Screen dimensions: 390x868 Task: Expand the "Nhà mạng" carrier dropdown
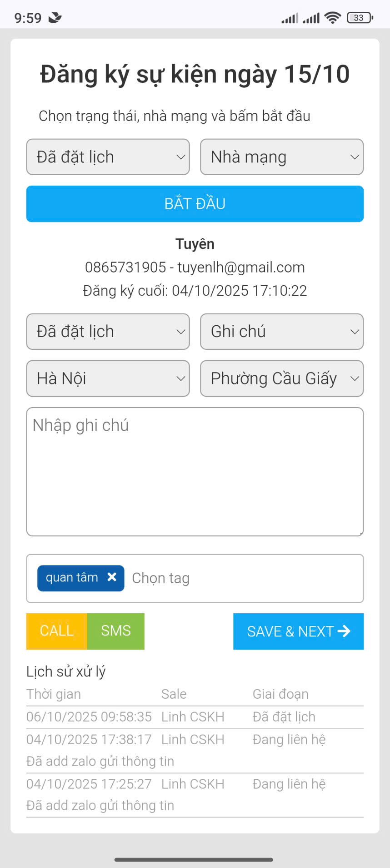point(282,157)
